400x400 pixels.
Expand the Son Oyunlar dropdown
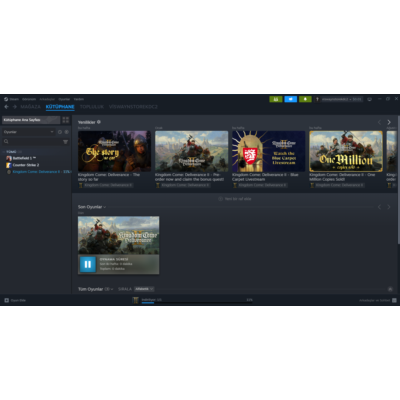point(92,207)
